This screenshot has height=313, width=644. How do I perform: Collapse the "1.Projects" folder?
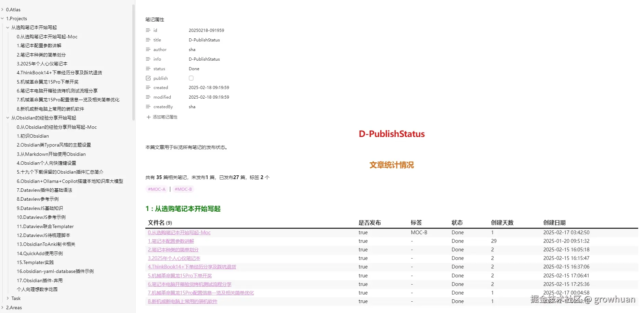tap(3, 18)
